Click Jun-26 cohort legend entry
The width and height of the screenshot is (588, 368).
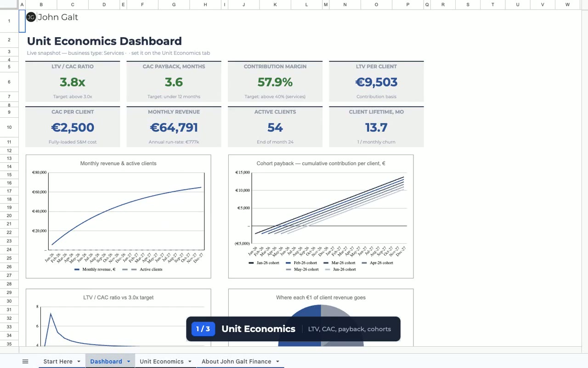click(340, 270)
